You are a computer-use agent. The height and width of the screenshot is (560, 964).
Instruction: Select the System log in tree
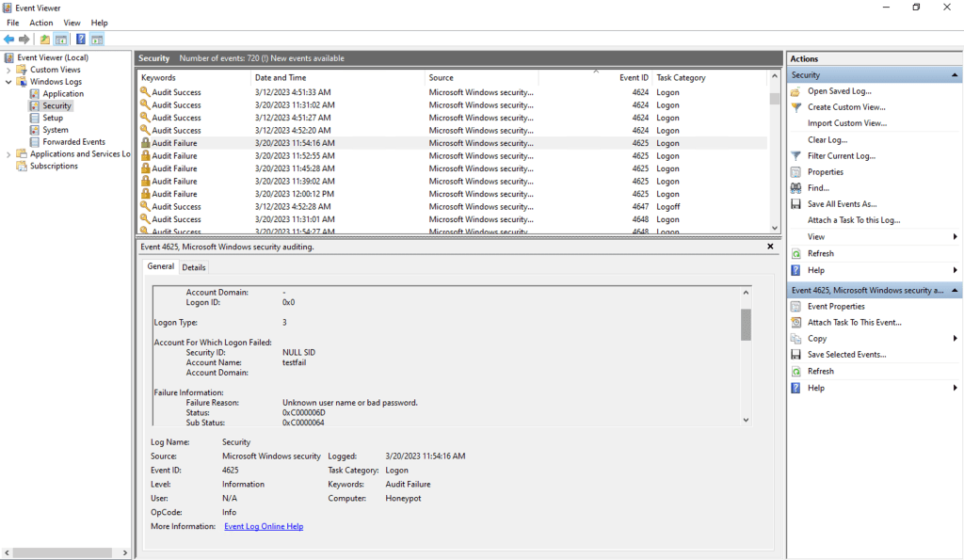tap(56, 130)
